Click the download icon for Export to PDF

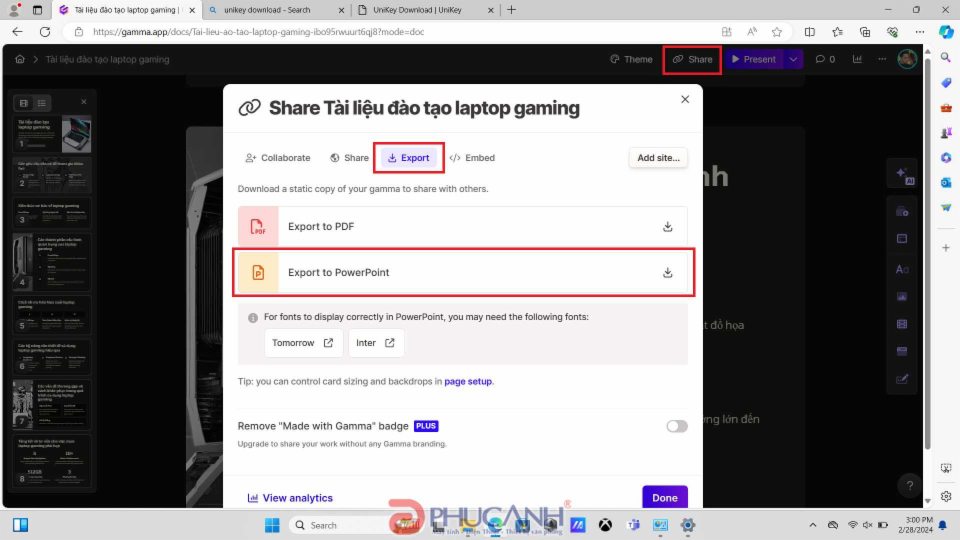[x=667, y=227]
